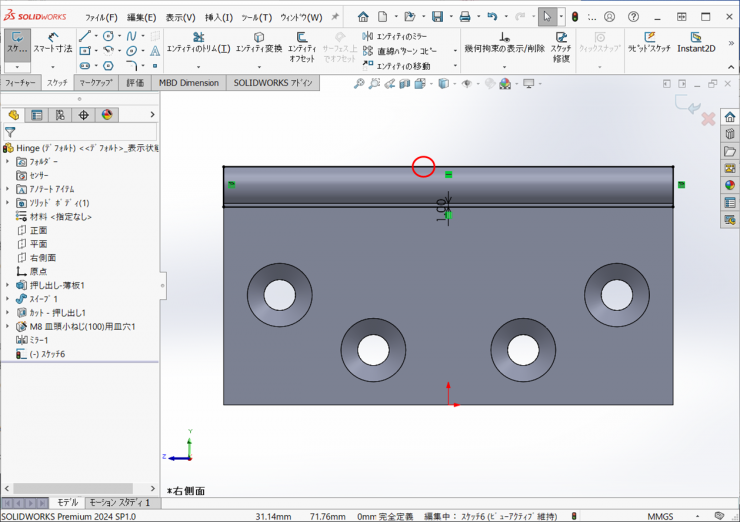Image resolution: width=740 pixels, height=522 pixels.
Task: Expand the 押し出し-薄板1 feature tree node
Action: [8, 285]
